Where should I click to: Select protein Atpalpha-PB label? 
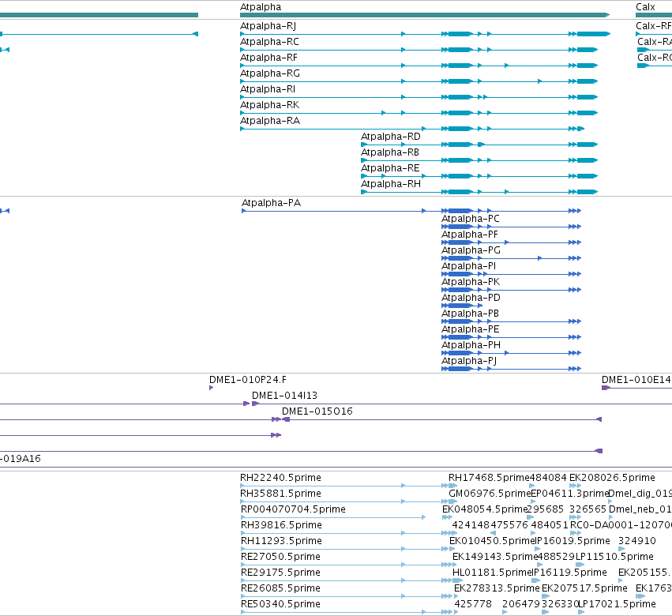470,314
